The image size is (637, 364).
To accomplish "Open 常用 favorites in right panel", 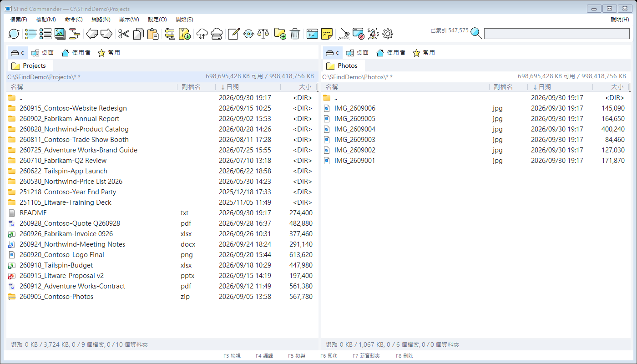I will coord(423,53).
